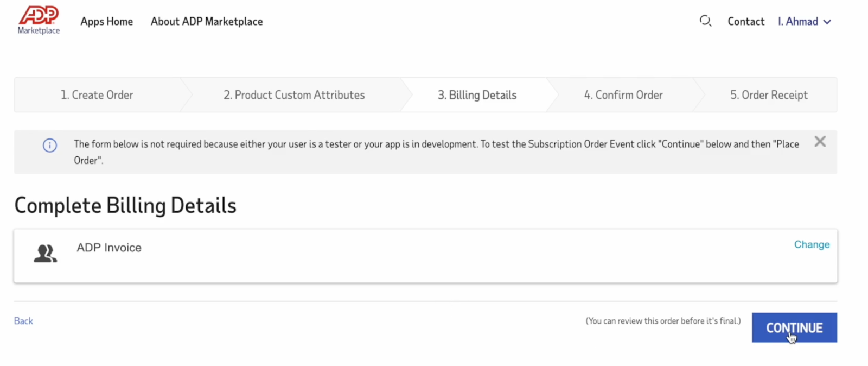The width and height of the screenshot is (868, 366).
Task: Click the search magnifier icon
Action: point(705,21)
